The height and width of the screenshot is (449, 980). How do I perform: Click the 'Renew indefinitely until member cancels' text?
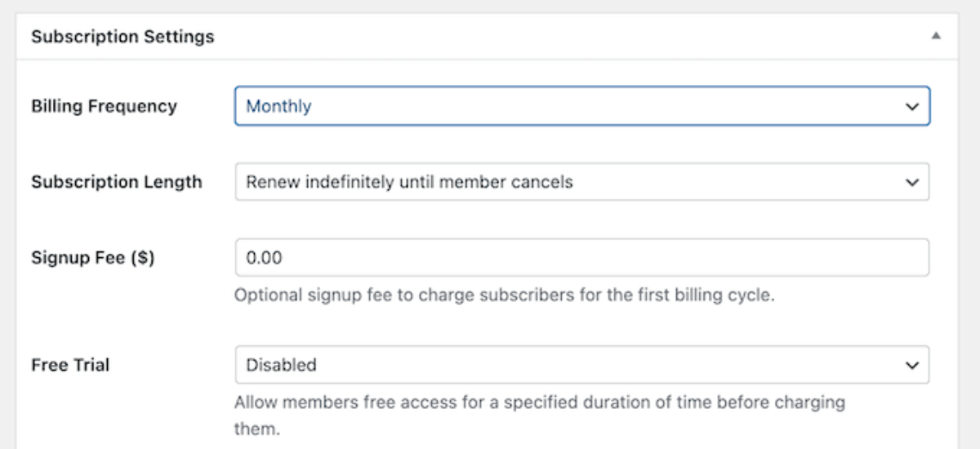(x=409, y=182)
